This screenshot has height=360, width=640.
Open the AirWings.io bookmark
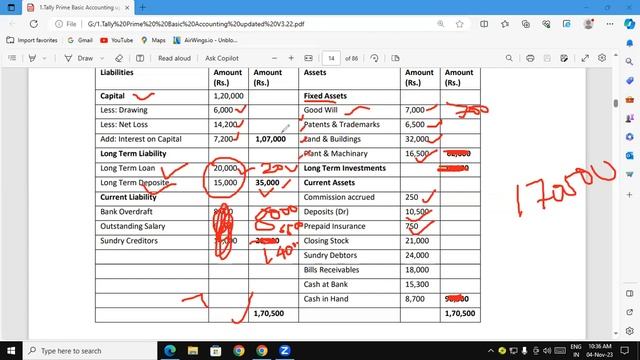pyautogui.click(x=205, y=40)
